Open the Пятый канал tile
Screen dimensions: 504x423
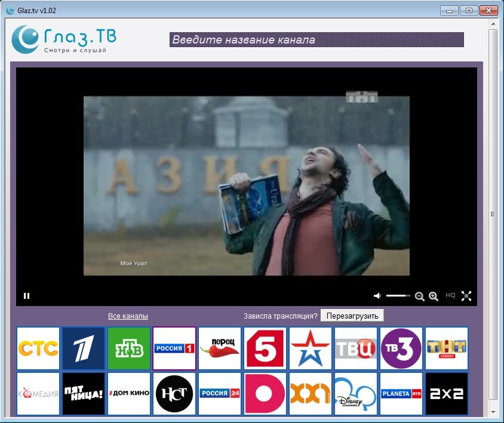tap(265, 348)
